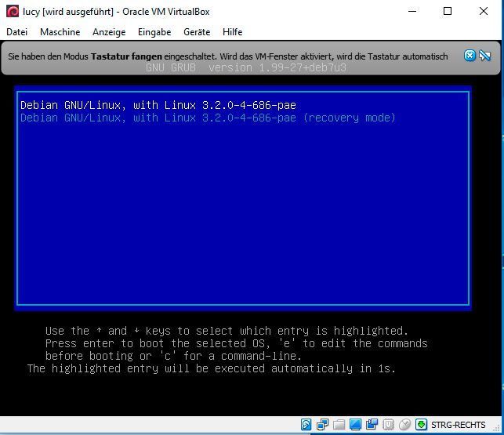Click the STRG-RECHTS host key label
Viewport: 504px width, 435px height.
[x=458, y=425]
